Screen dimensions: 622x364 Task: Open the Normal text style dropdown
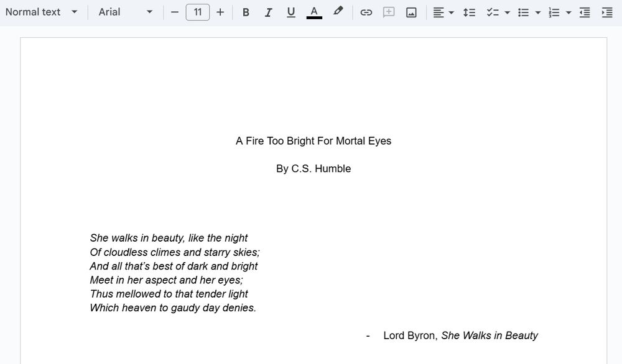41,12
